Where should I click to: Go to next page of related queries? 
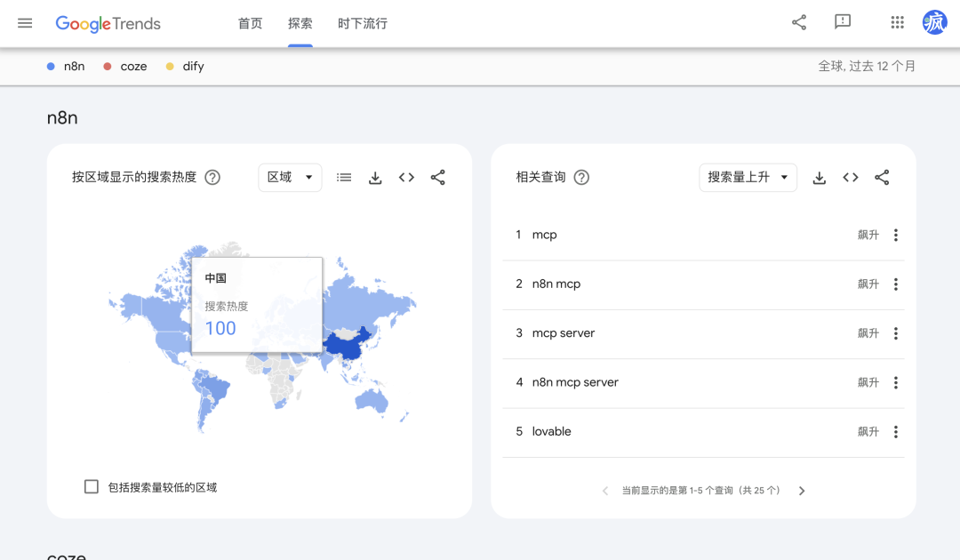tap(802, 491)
